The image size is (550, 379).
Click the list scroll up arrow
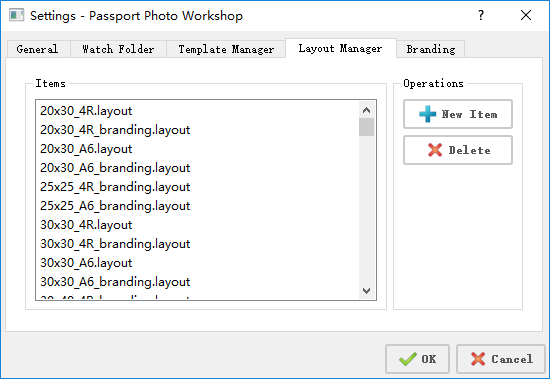(x=367, y=110)
